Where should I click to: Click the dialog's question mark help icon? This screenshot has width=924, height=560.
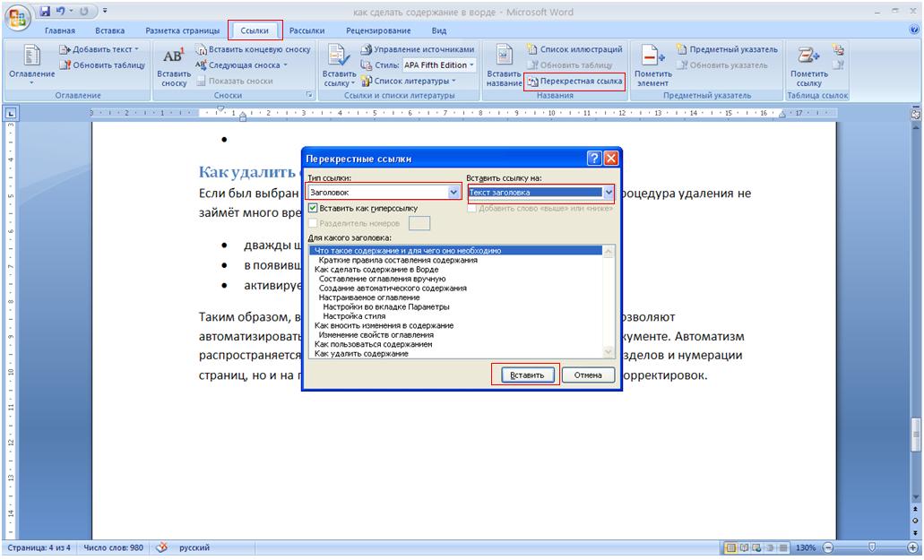pos(594,159)
